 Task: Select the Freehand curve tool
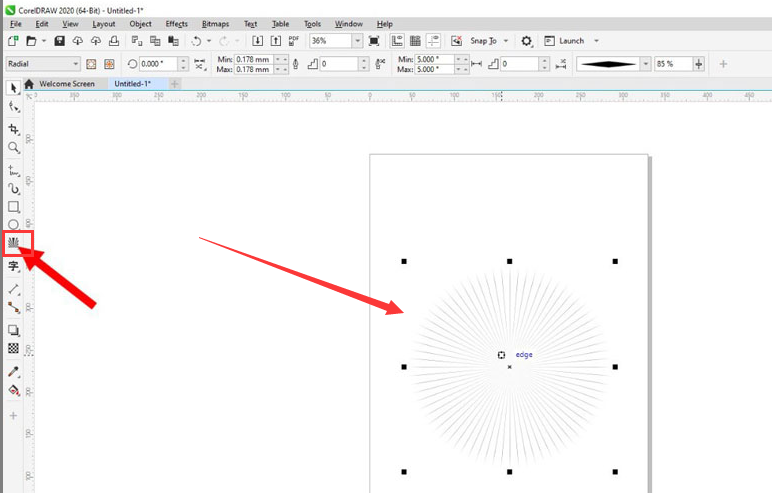(x=13, y=171)
